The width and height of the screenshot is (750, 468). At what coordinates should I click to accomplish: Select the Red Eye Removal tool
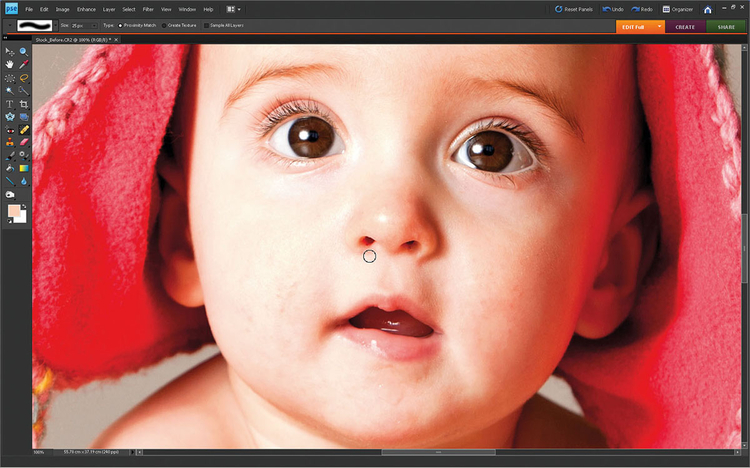pyautogui.click(x=10, y=130)
